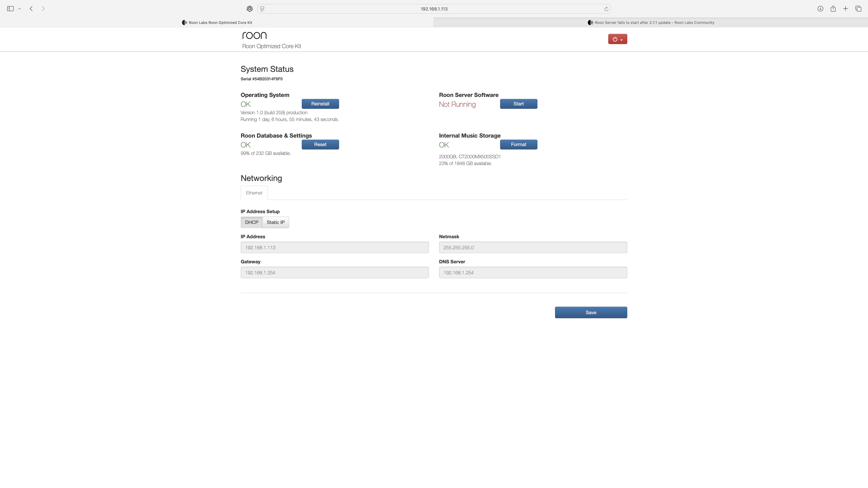The height and width of the screenshot is (488, 868).
Task: Open the privacy report shield icon
Action: coord(250,9)
